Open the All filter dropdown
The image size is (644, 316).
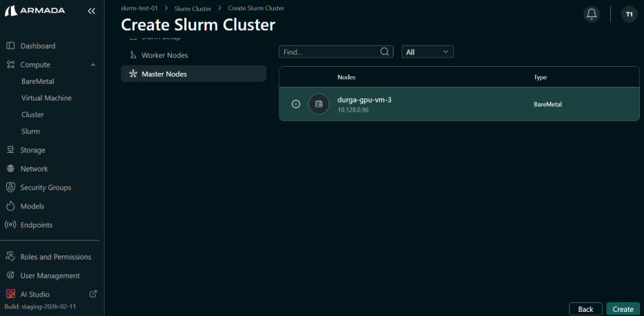click(427, 52)
